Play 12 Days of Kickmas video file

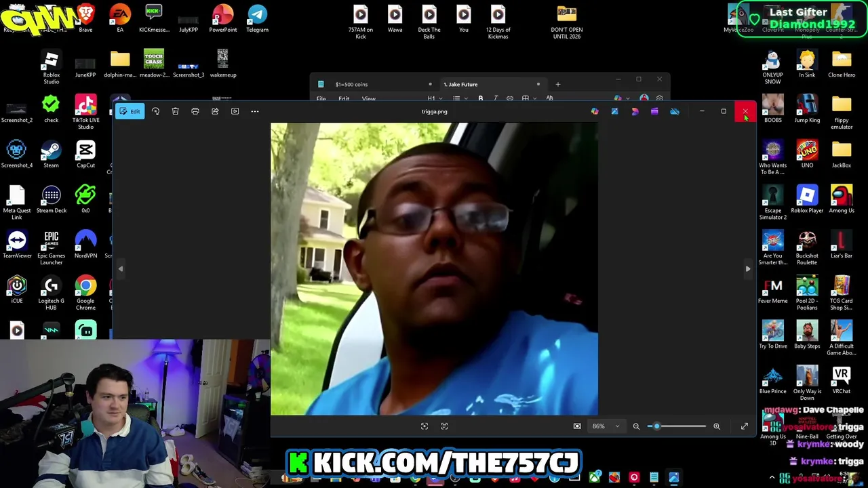coord(498,22)
